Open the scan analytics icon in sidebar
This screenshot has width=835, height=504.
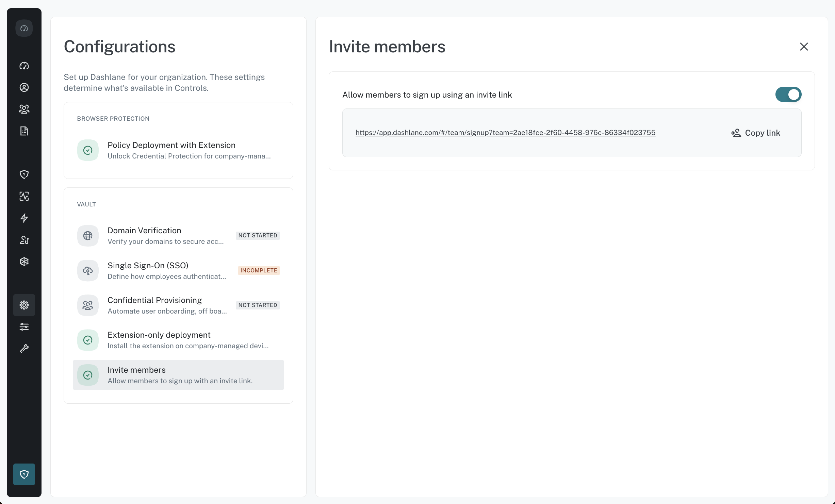[24, 196]
